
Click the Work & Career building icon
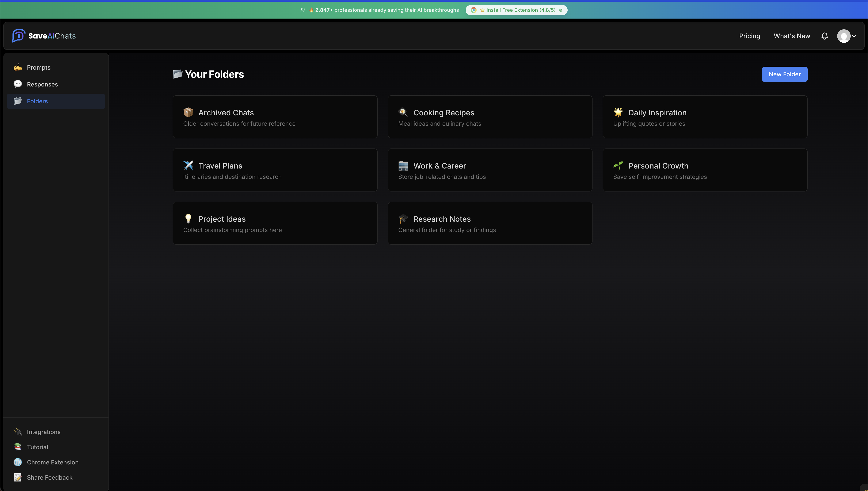(x=403, y=166)
